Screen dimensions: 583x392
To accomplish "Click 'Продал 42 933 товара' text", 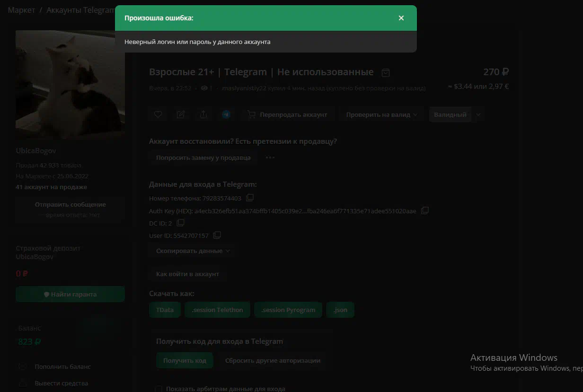I will point(48,165).
